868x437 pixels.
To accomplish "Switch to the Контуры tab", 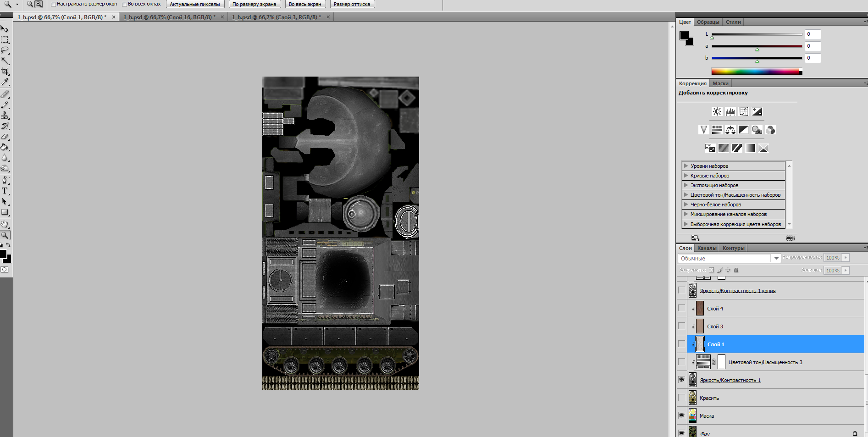I will coord(733,248).
